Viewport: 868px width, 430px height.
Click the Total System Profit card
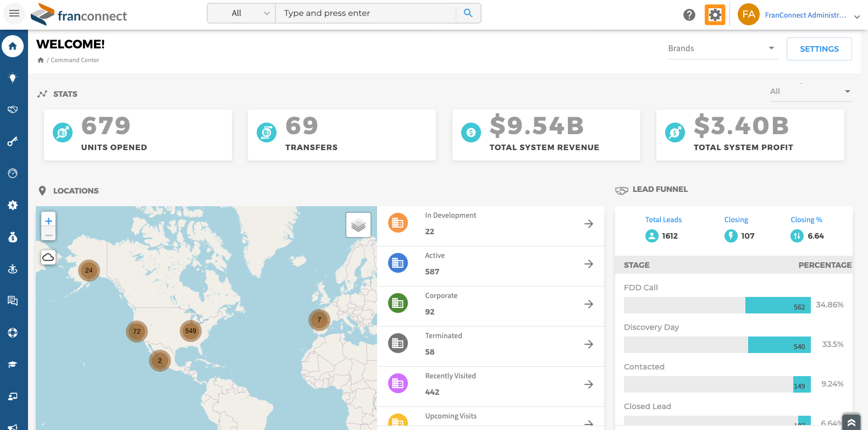point(750,135)
